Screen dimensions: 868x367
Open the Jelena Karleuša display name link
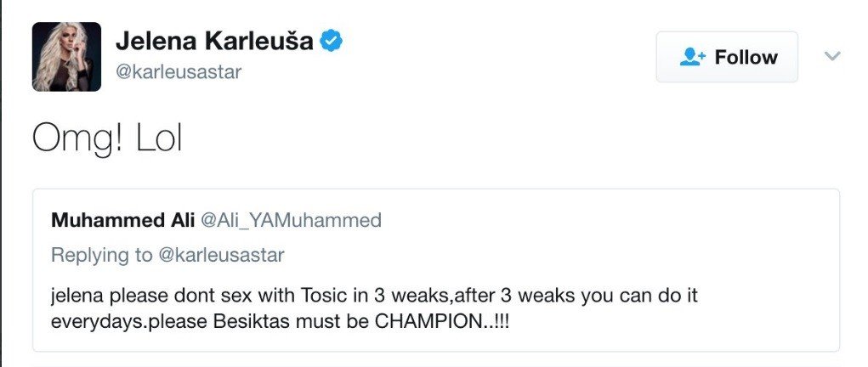pyautogui.click(x=214, y=41)
